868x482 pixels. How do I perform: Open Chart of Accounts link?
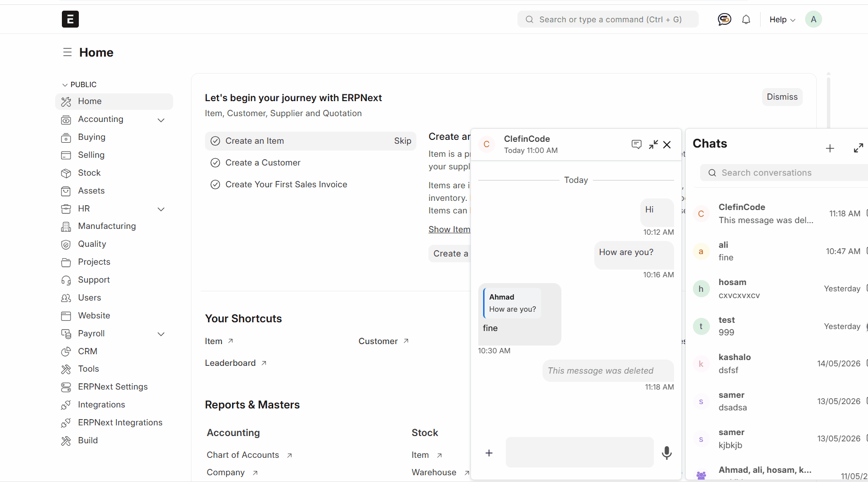pyautogui.click(x=249, y=455)
